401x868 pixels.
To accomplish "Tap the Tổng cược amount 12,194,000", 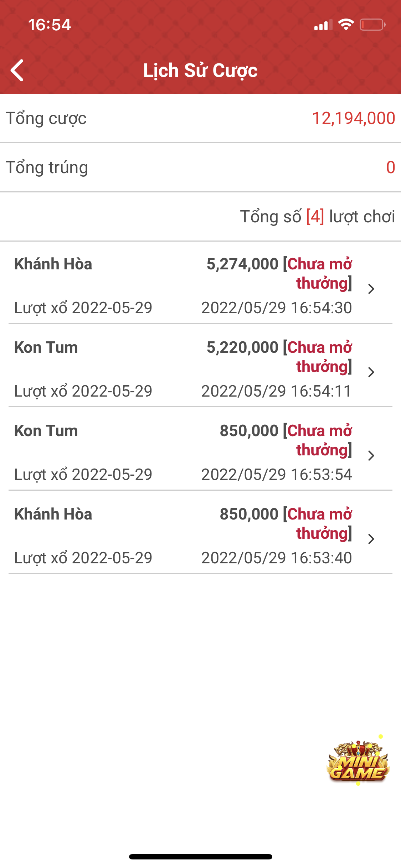I will (x=354, y=118).
